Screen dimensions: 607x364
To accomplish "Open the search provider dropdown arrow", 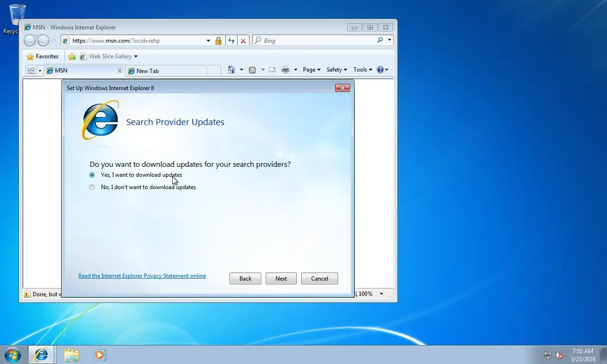I will pyautogui.click(x=389, y=40).
